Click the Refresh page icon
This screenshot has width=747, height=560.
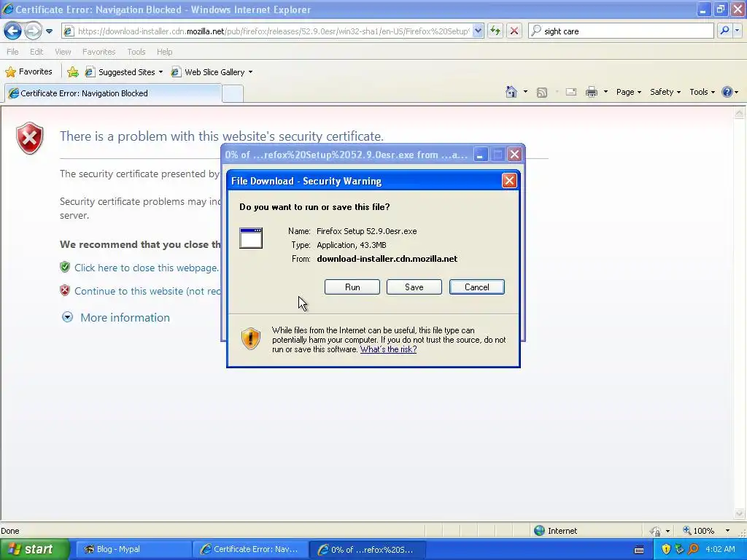(x=495, y=31)
